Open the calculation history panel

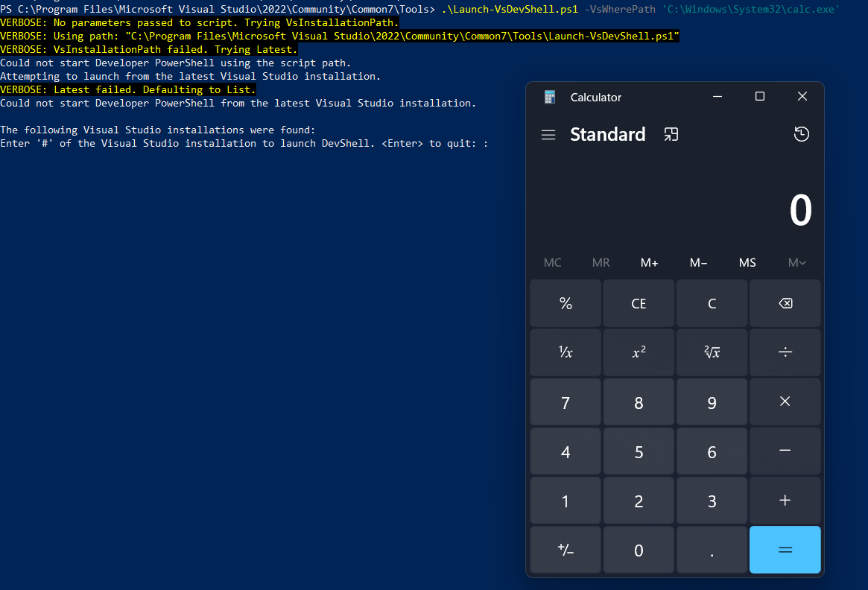[x=801, y=134]
